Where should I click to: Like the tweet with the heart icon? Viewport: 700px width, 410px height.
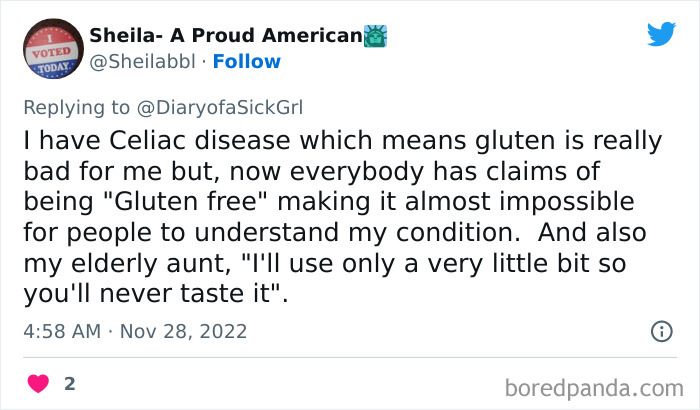click(40, 383)
